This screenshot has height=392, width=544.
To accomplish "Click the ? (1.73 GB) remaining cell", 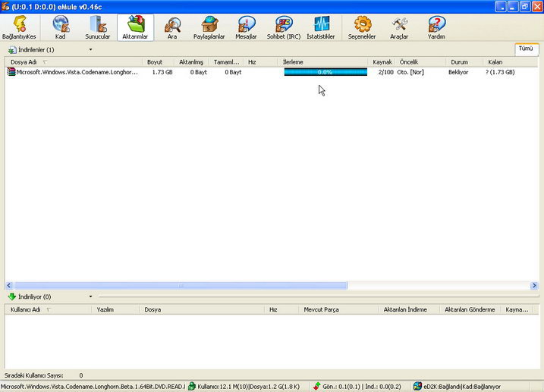I will [500, 72].
